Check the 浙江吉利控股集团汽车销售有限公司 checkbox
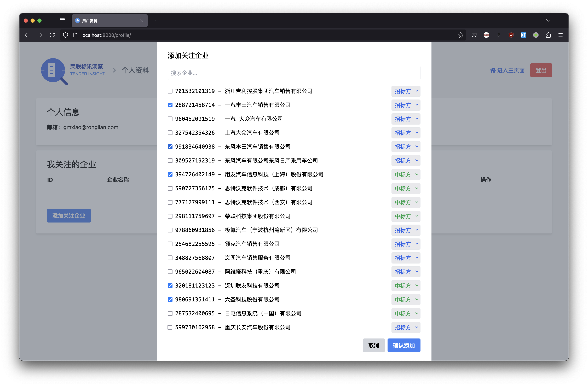 click(x=170, y=91)
